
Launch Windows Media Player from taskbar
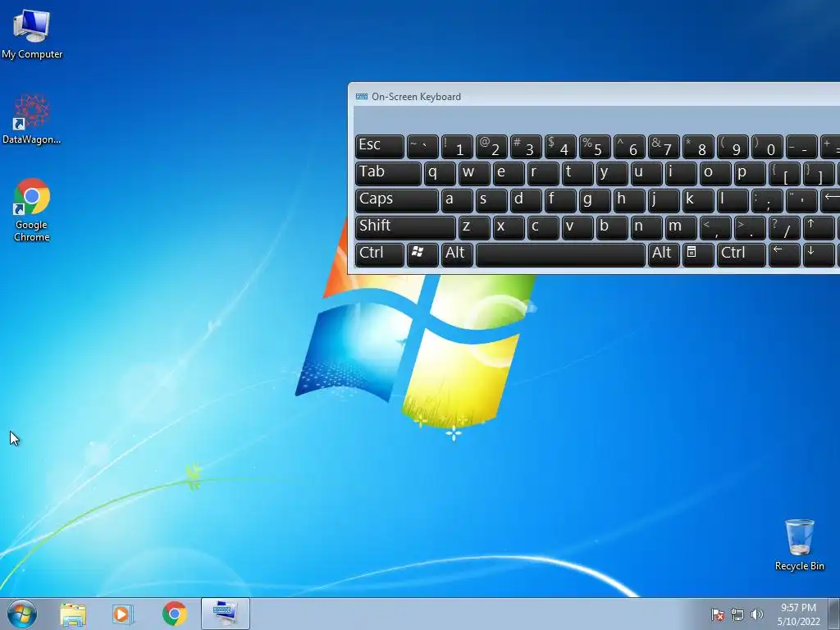pos(123,614)
